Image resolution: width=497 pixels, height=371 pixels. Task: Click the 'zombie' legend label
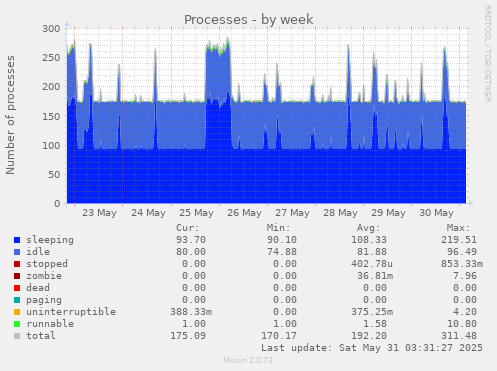click(44, 276)
